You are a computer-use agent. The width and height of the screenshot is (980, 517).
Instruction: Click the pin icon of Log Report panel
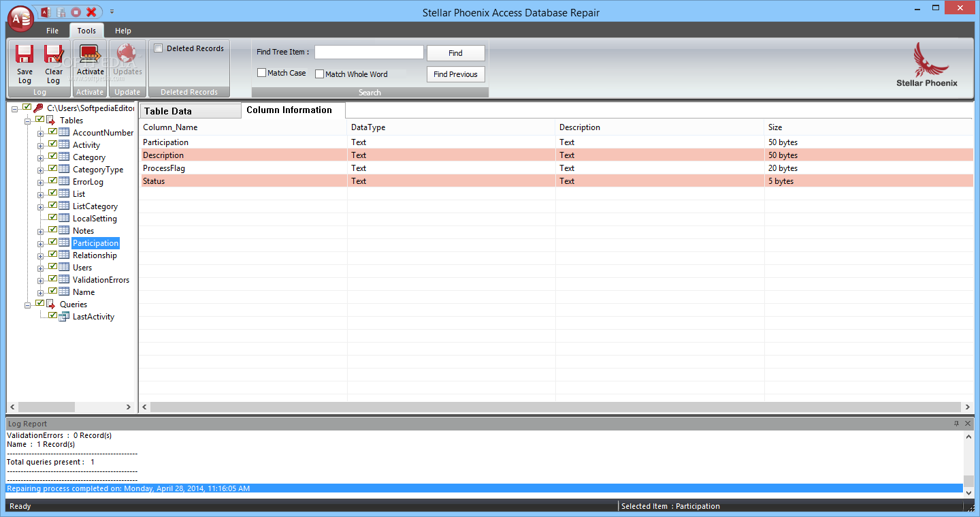pos(956,424)
